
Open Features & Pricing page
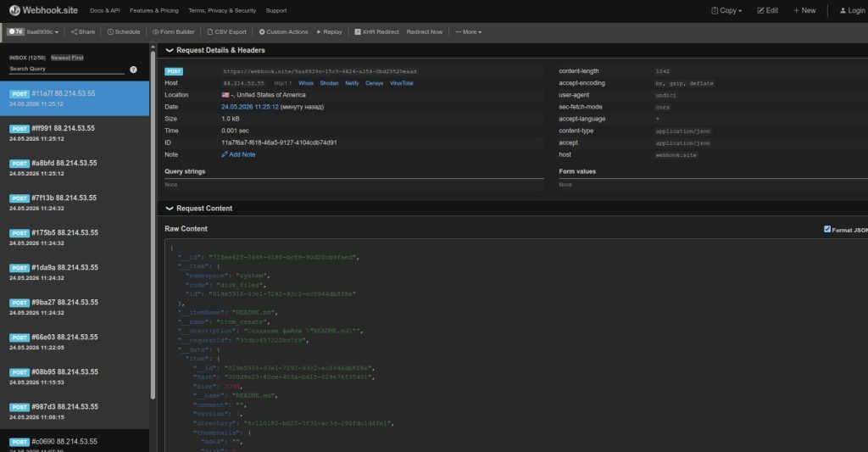coord(154,10)
